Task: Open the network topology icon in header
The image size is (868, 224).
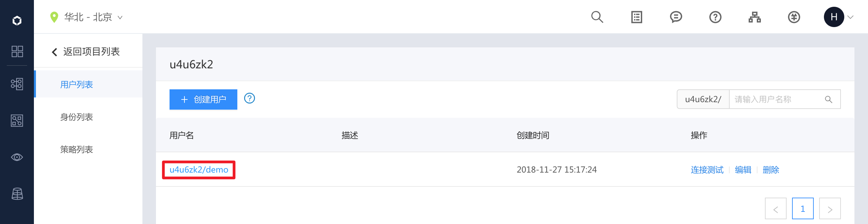Action: [x=754, y=17]
